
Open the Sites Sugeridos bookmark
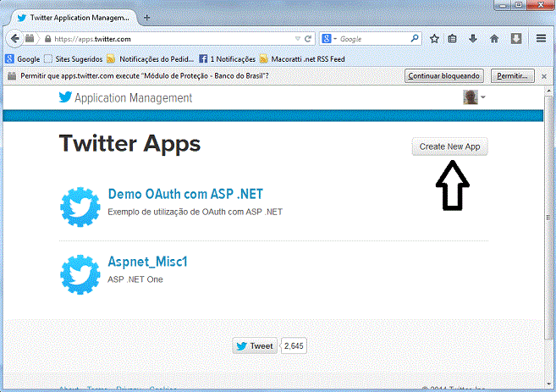click(74, 59)
